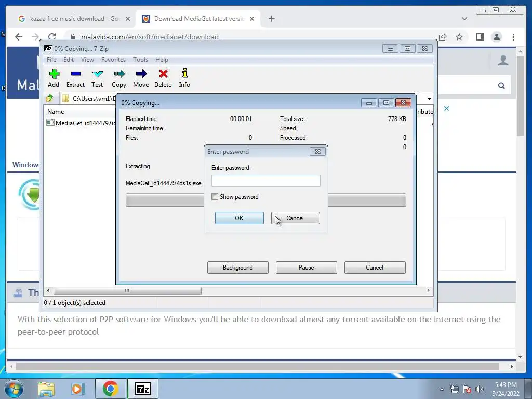The width and height of the screenshot is (532, 399).
Task: Click the Add toolbar icon in 7-Zip
Action: [54, 78]
